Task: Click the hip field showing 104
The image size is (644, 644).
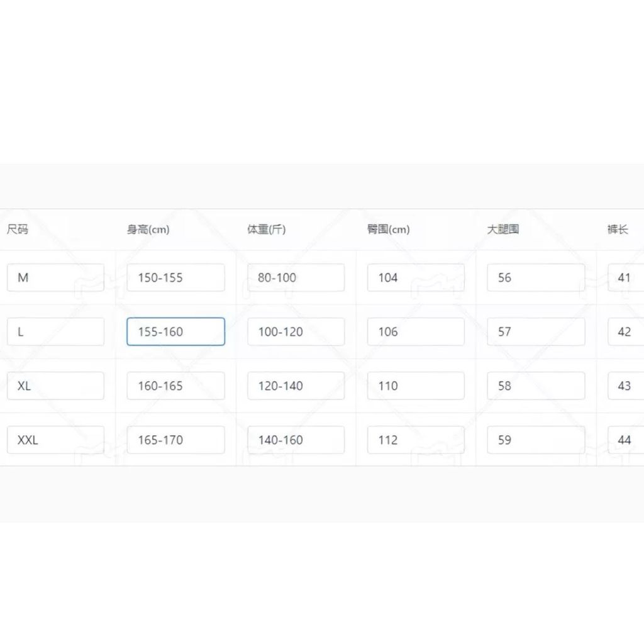Action: [x=416, y=277]
